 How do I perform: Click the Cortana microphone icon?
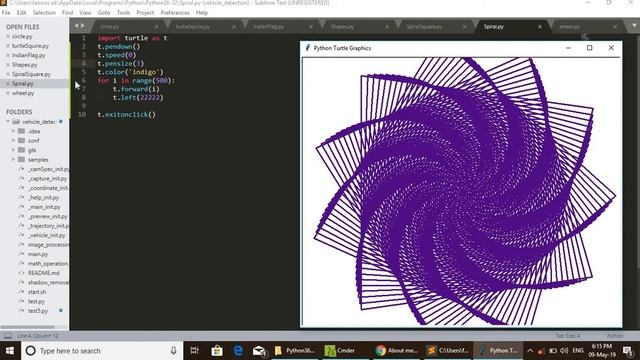coord(173,351)
